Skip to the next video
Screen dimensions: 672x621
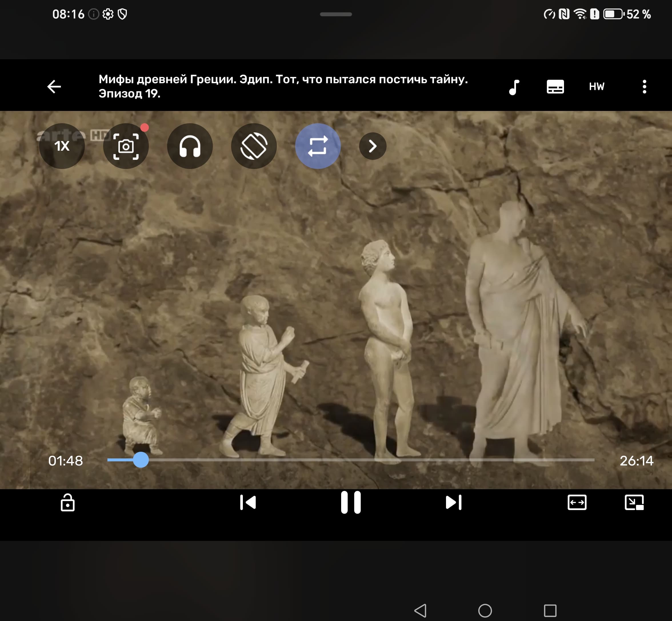tap(453, 503)
